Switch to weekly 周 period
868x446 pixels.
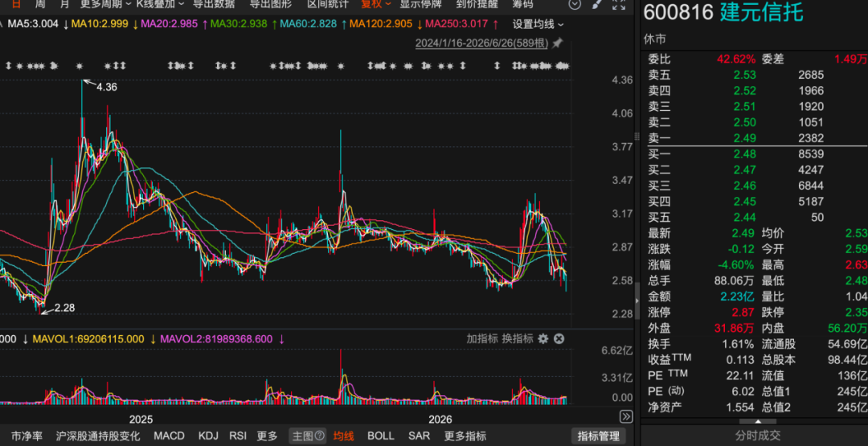click(x=40, y=5)
